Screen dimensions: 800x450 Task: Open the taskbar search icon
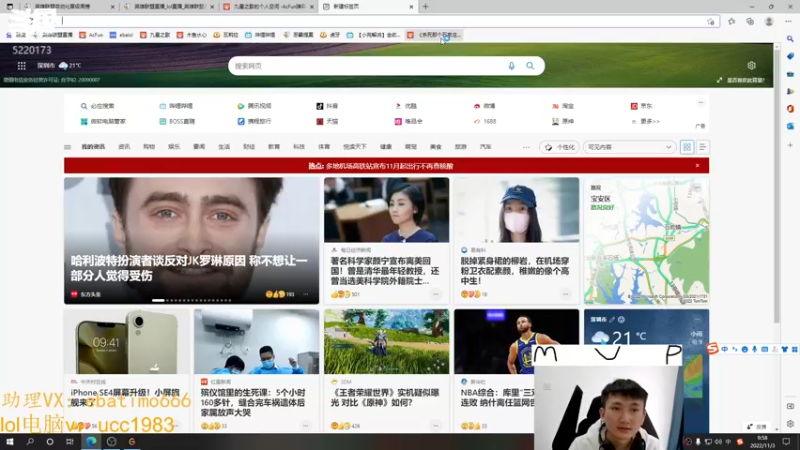coord(30,441)
